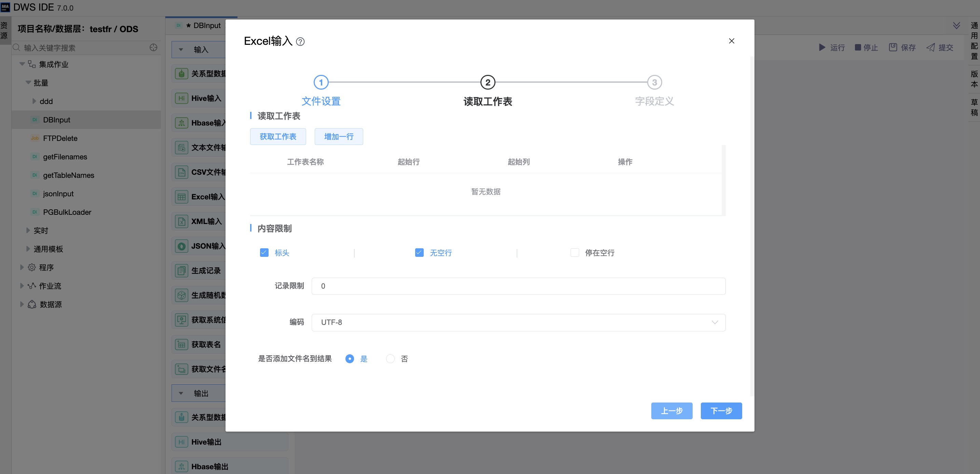Uncheck the 标头 checkbox
The width and height of the screenshot is (980, 474).
click(264, 252)
